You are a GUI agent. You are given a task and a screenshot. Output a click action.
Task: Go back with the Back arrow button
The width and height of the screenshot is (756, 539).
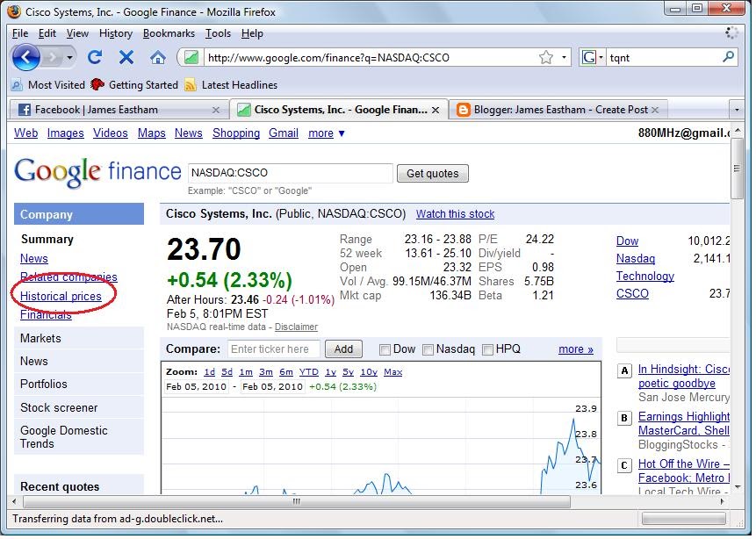(x=25, y=57)
